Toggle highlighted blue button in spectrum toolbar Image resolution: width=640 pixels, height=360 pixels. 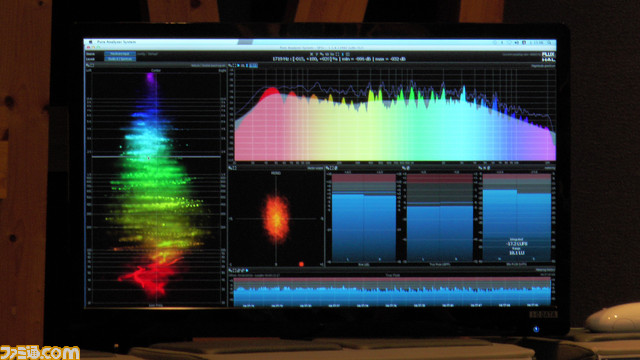pyautogui.click(x=253, y=65)
